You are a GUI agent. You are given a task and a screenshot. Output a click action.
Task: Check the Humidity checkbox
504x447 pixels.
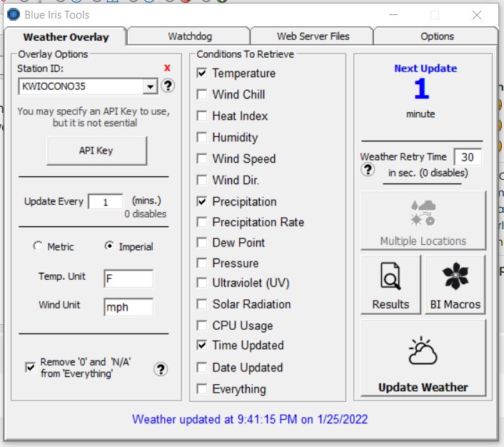201,137
